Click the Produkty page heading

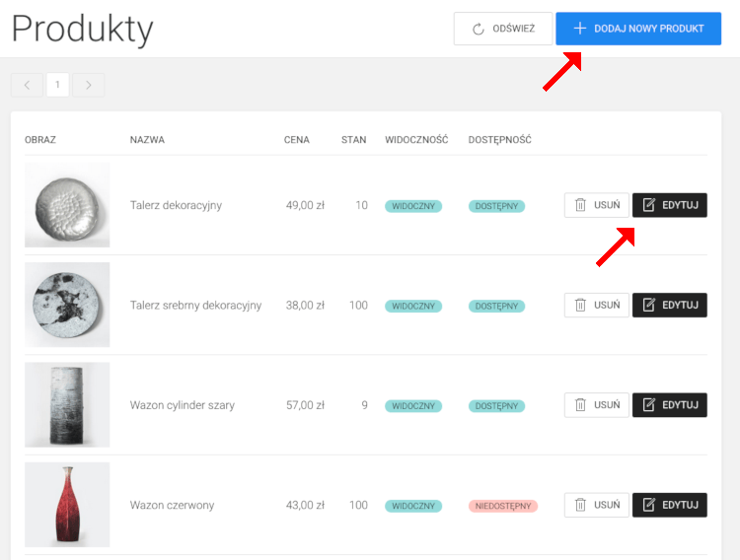(83, 30)
